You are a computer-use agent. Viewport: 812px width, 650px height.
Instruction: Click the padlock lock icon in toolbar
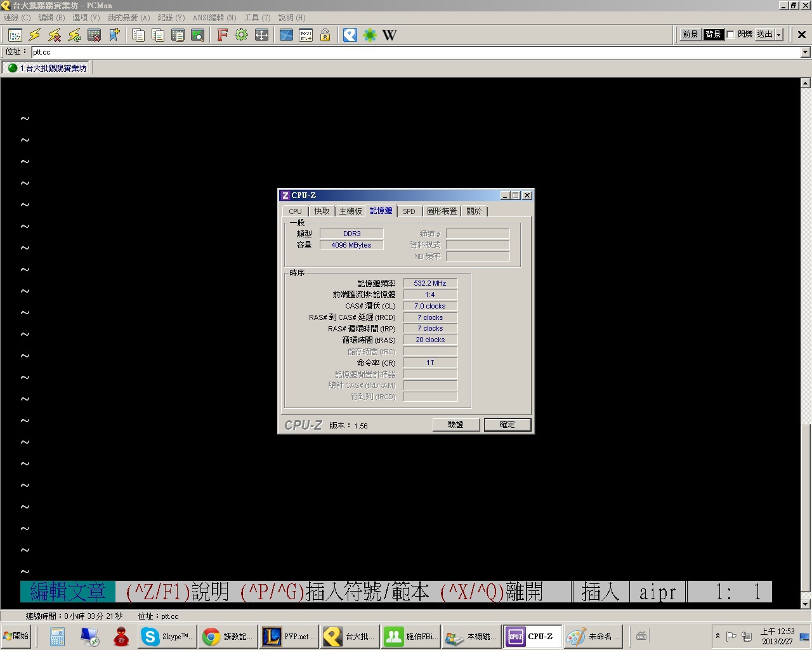point(325,35)
